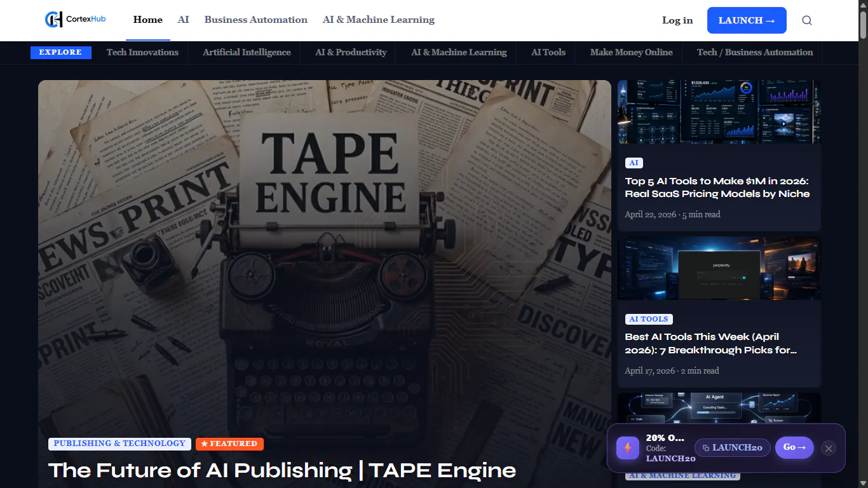The width and height of the screenshot is (868, 488).
Task: Select Artificial Intelligence in the explore bar
Action: pos(247,52)
